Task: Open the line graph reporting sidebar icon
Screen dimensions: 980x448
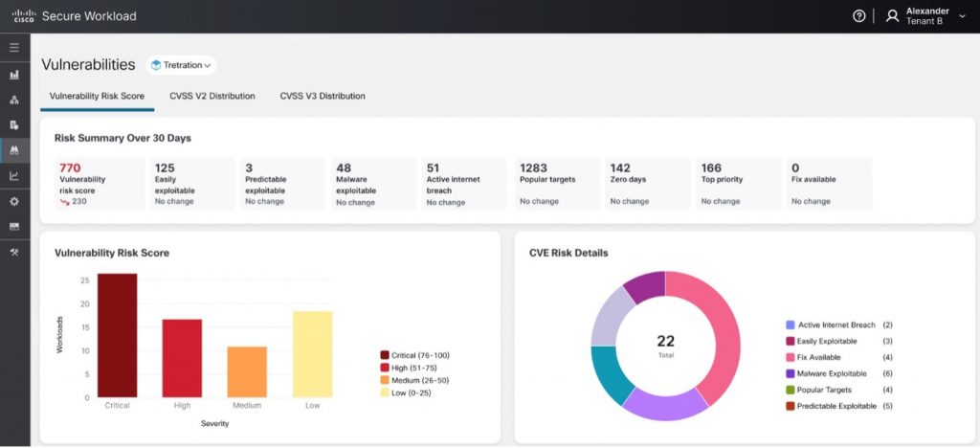Action: (x=14, y=176)
